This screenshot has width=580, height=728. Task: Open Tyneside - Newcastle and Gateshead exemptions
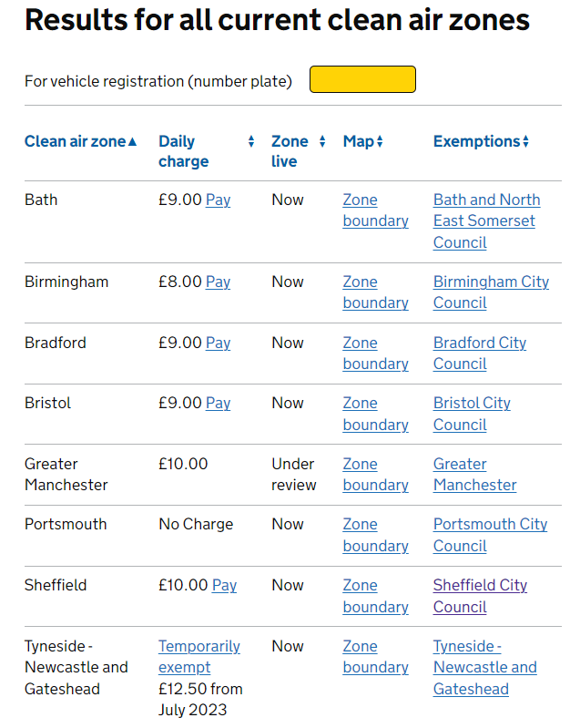(484, 667)
